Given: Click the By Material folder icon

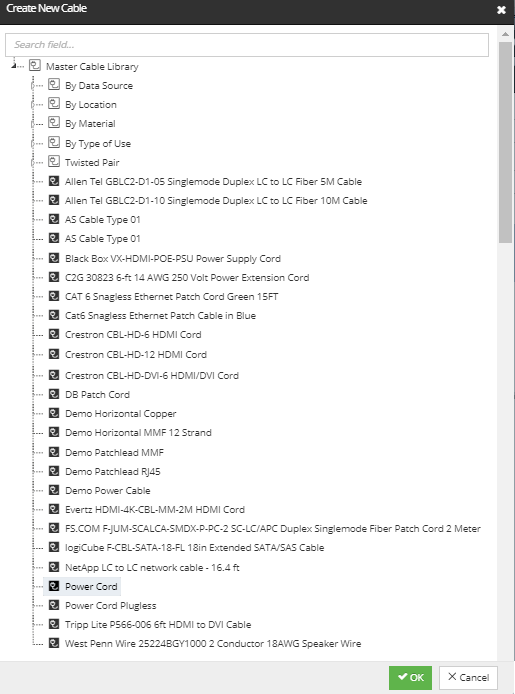Looking at the screenshot, I should pyautogui.click(x=54, y=123).
